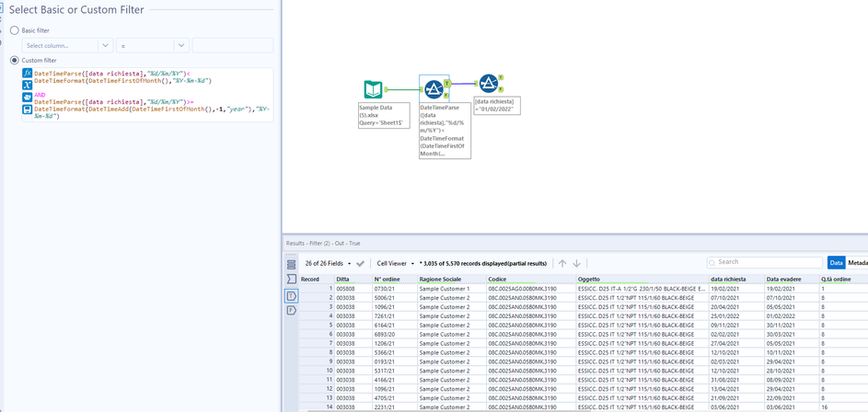The image size is (868, 412).
Task: Click the F output anchor of the first Filter
Action: [446, 95]
